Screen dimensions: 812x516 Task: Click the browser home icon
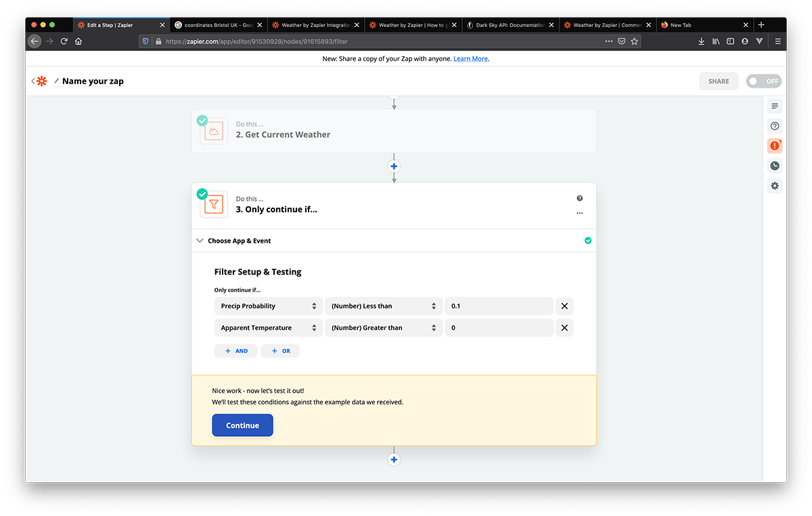(x=78, y=41)
